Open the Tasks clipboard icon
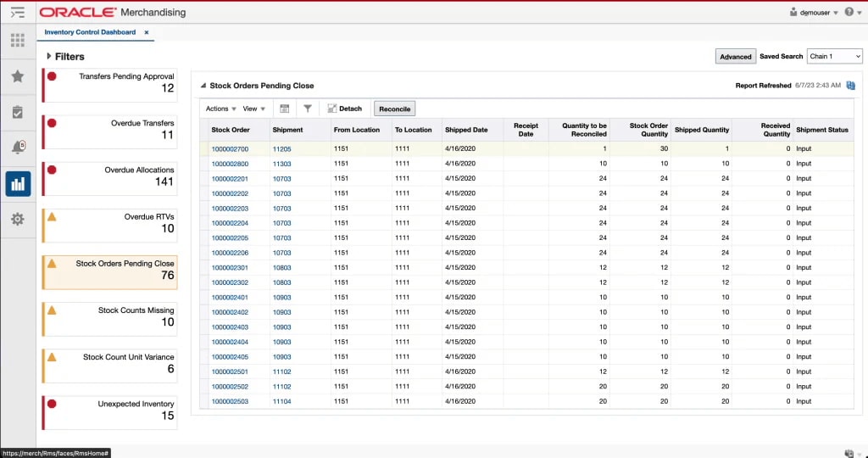The image size is (868, 458). pos(17,112)
